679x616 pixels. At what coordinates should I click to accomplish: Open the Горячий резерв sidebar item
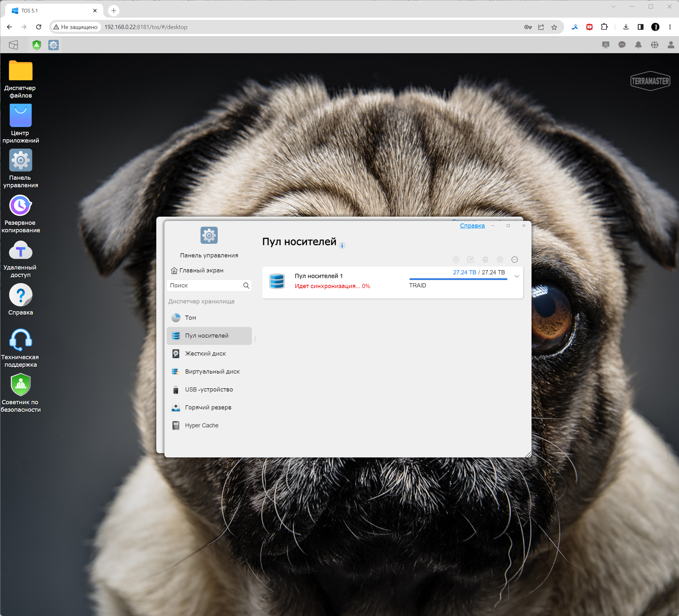208,407
